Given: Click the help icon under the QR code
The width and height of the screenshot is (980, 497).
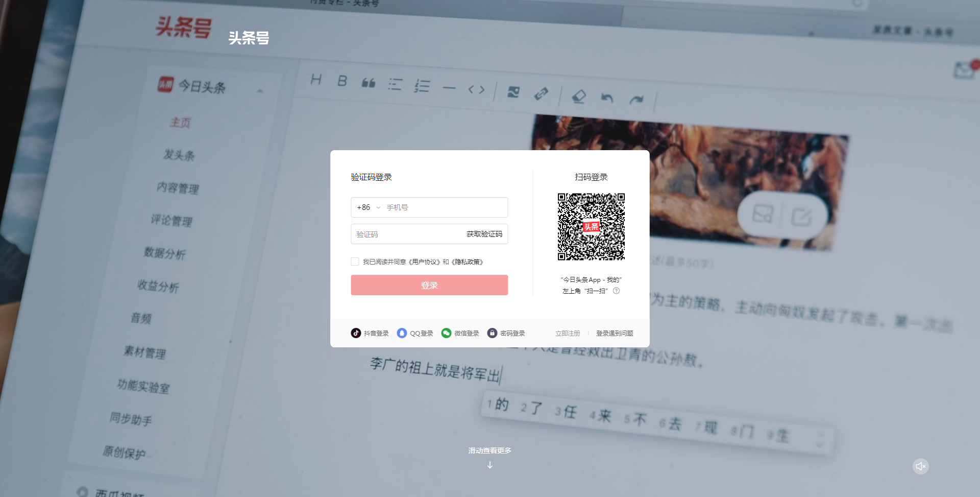Looking at the screenshot, I should point(616,291).
